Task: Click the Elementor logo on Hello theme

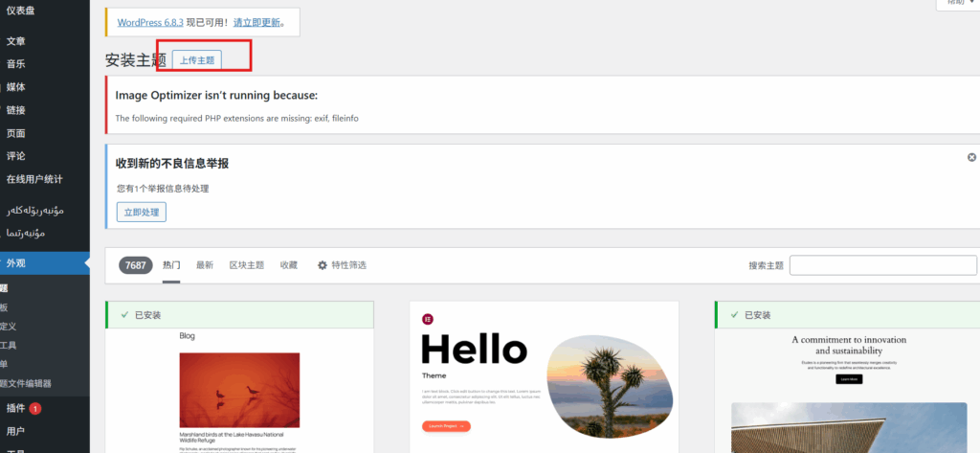Action: [427, 318]
